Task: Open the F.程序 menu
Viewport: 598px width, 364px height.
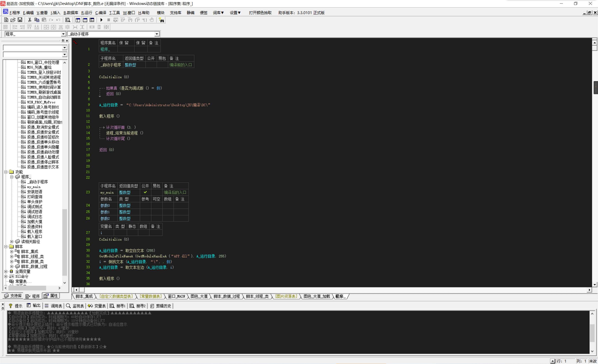Action: pyautogui.click(x=15, y=13)
